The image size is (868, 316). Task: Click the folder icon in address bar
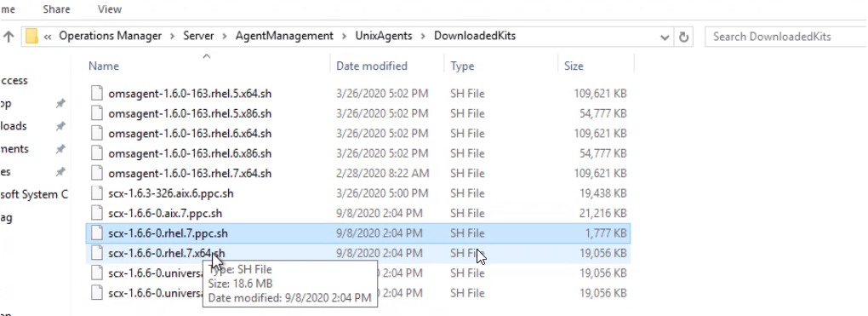[32, 37]
